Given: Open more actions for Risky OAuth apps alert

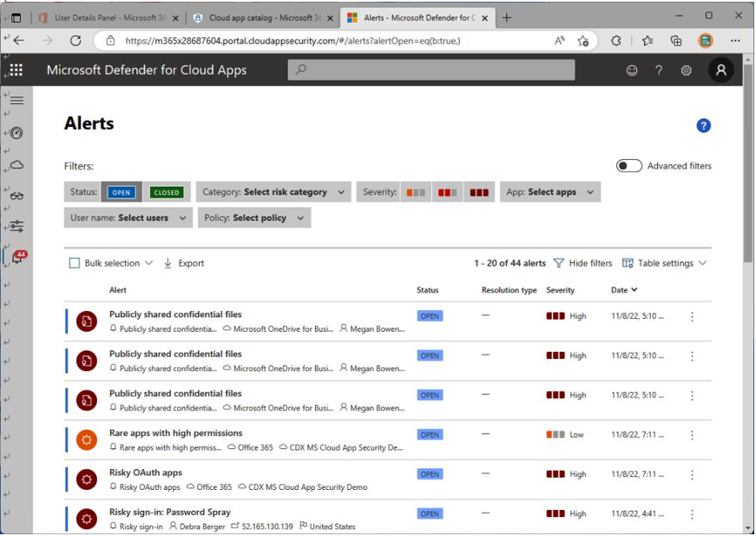Looking at the screenshot, I should [x=692, y=474].
